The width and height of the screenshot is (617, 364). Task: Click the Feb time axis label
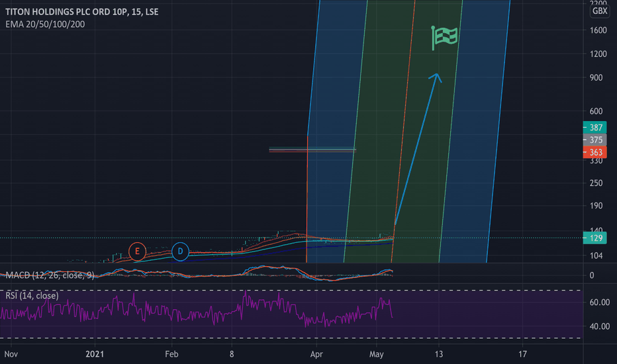pyautogui.click(x=171, y=354)
